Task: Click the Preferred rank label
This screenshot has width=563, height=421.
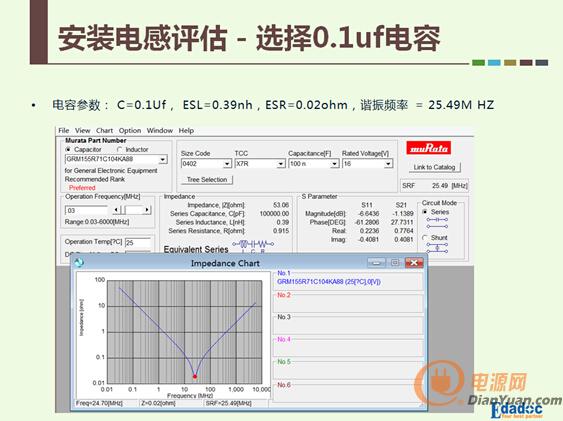Action: point(82,188)
